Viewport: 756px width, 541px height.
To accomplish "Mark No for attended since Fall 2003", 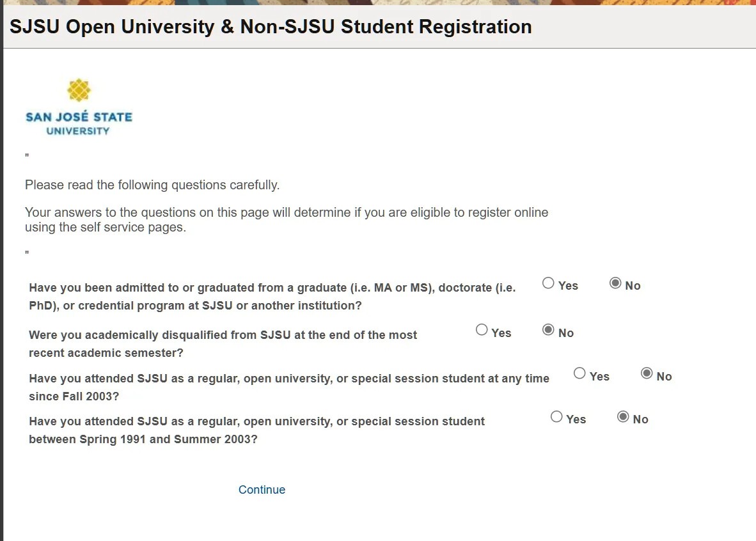I will pos(647,373).
